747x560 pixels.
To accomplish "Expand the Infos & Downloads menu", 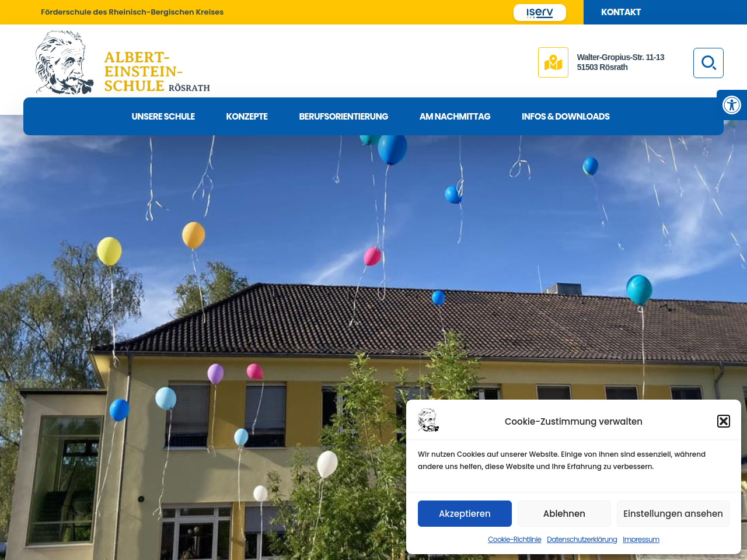I will tap(566, 117).
